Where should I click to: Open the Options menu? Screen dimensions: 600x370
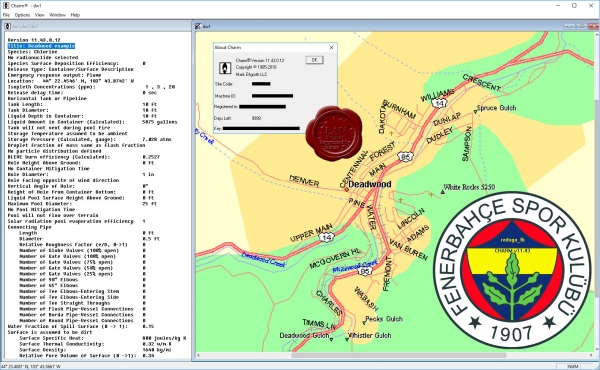pos(22,15)
